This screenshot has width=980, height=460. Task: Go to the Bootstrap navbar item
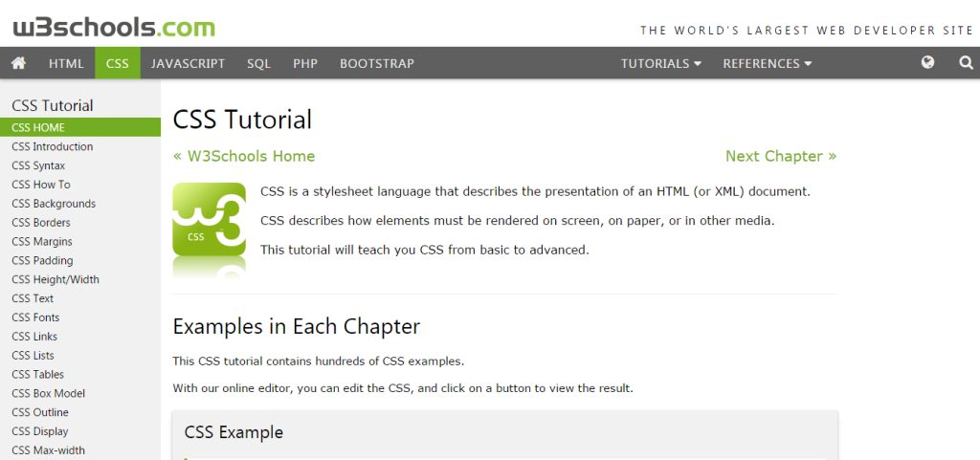pos(376,64)
